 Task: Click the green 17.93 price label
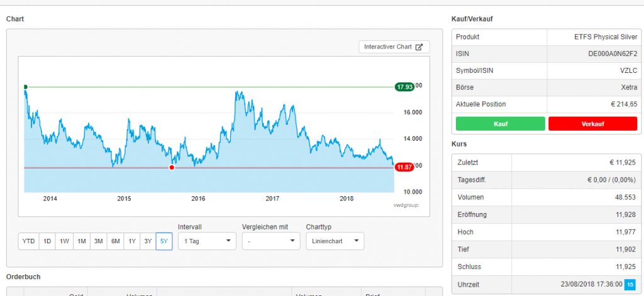404,87
